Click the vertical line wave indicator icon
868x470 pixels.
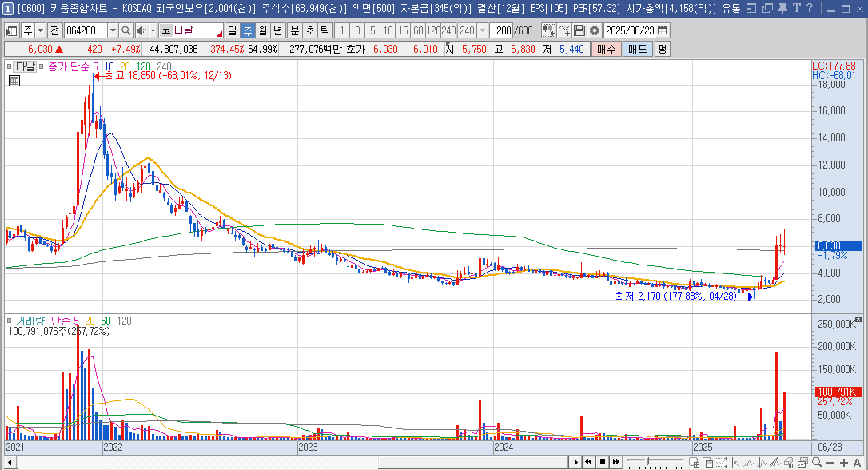pos(762,462)
